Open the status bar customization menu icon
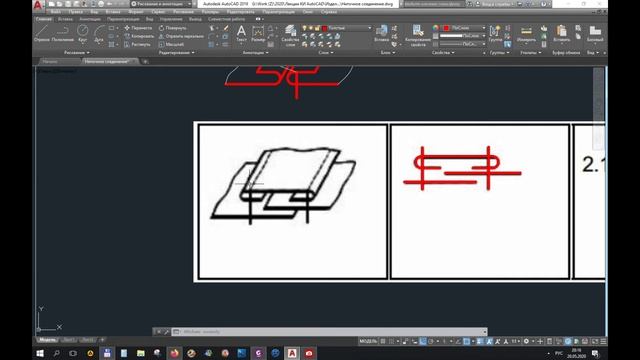 (x=603, y=341)
